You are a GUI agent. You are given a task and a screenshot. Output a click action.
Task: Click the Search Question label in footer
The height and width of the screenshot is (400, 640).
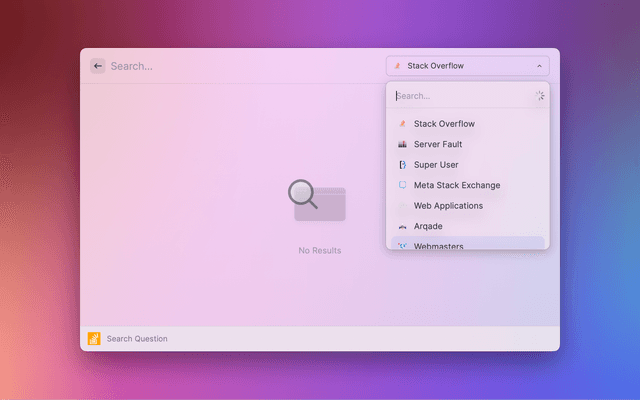coord(137,339)
